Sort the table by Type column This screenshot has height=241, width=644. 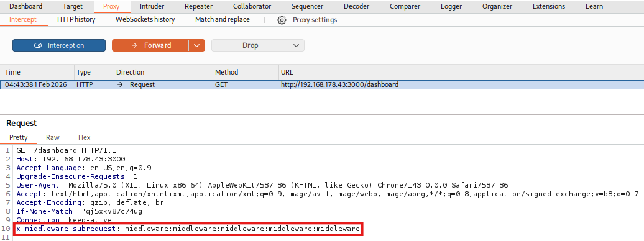94,72
